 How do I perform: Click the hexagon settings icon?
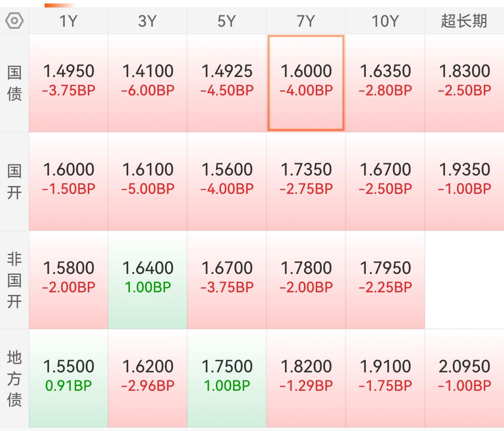(x=14, y=21)
